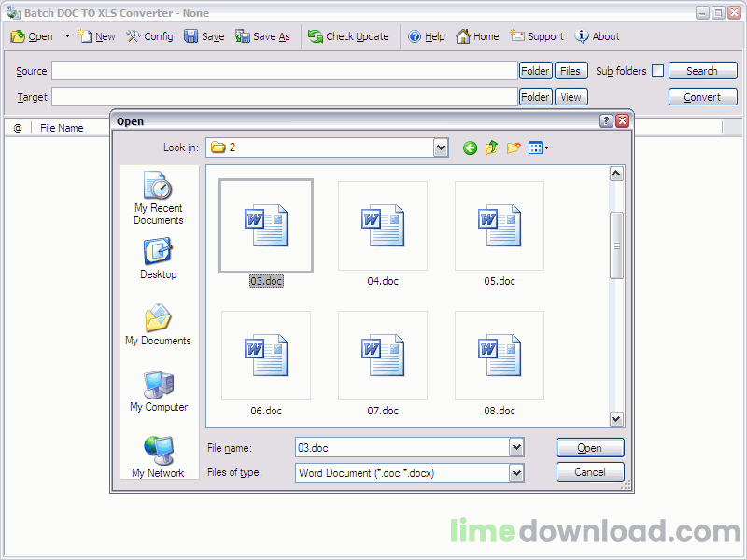Viewport: 747px width, 560px height.
Task: Go back to the last folder visited
Action: pos(470,148)
